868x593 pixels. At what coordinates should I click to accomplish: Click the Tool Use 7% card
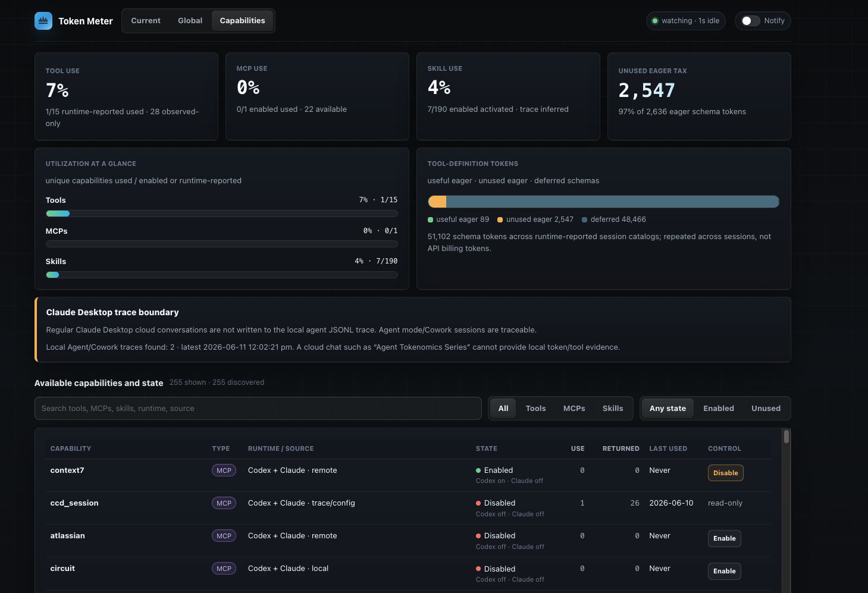(126, 96)
